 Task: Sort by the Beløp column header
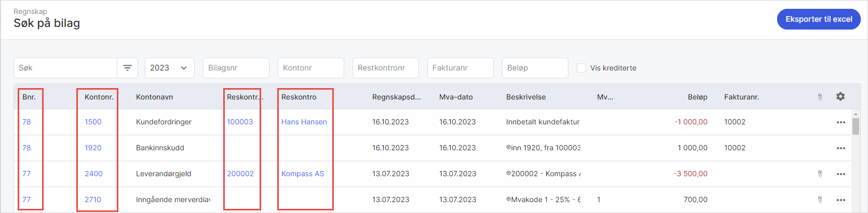click(x=697, y=97)
